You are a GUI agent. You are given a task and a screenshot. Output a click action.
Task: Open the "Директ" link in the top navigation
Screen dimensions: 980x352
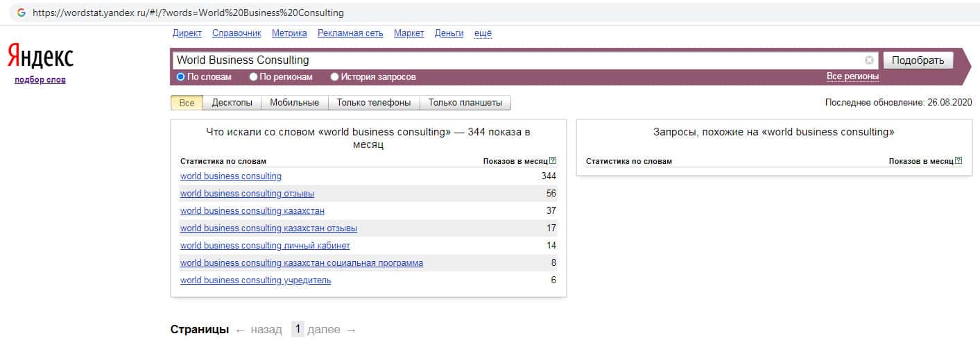187,33
